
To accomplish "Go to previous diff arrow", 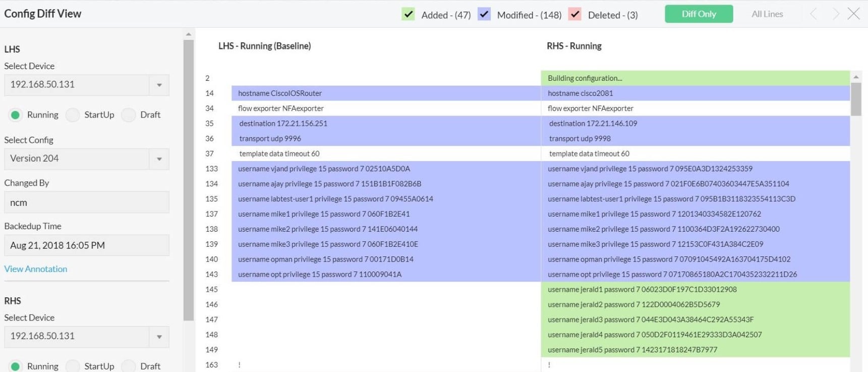I will [x=814, y=14].
